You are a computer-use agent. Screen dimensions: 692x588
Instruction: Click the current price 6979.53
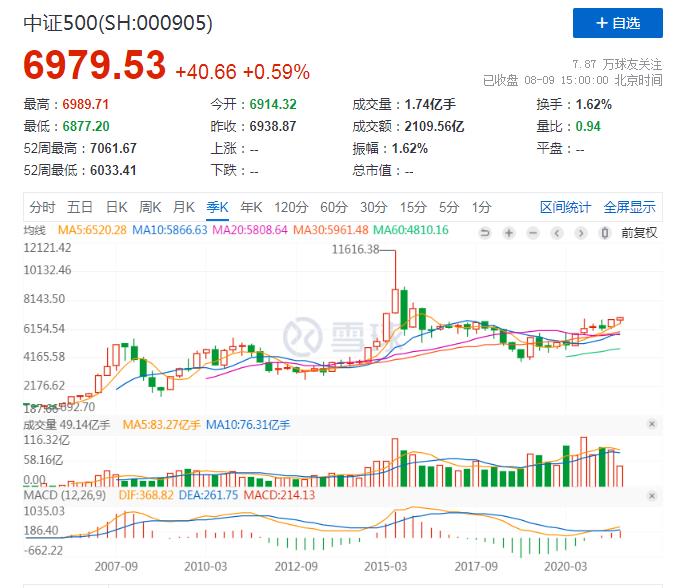pyautogui.click(x=94, y=65)
